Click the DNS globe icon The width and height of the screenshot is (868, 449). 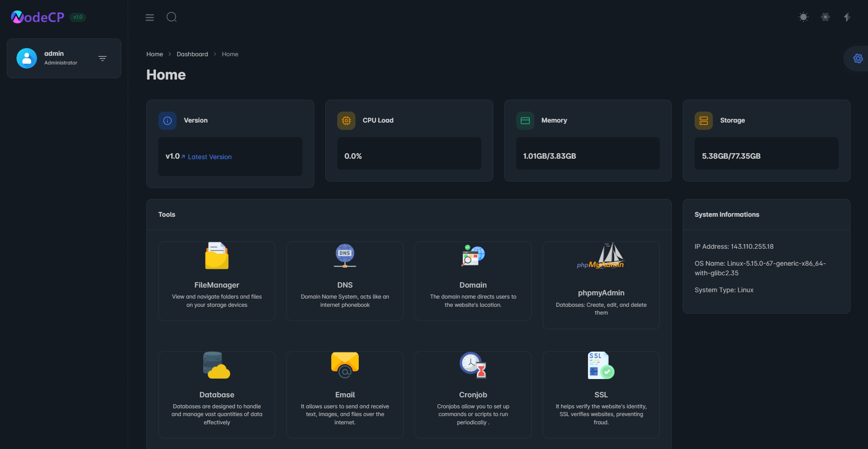click(x=345, y=256)
